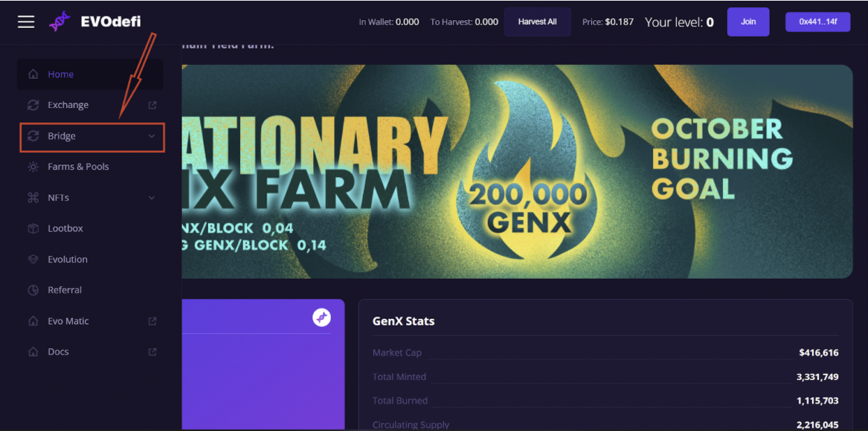The height and width of the screenshot is (431, 868).
Task: Open wallet address 0x441..14f button
Action: coord(818,22)
